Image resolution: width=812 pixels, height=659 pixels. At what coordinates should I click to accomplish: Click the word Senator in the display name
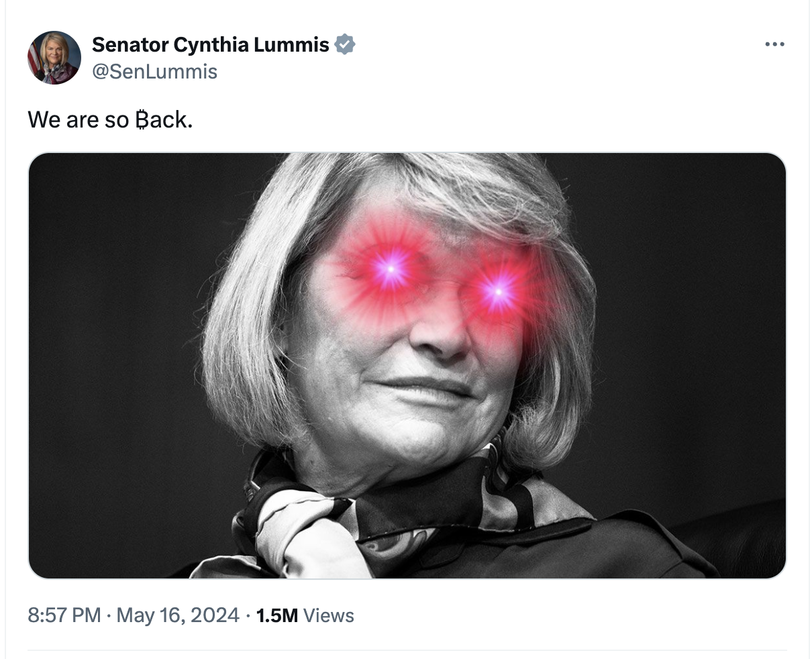click(130, 45)
